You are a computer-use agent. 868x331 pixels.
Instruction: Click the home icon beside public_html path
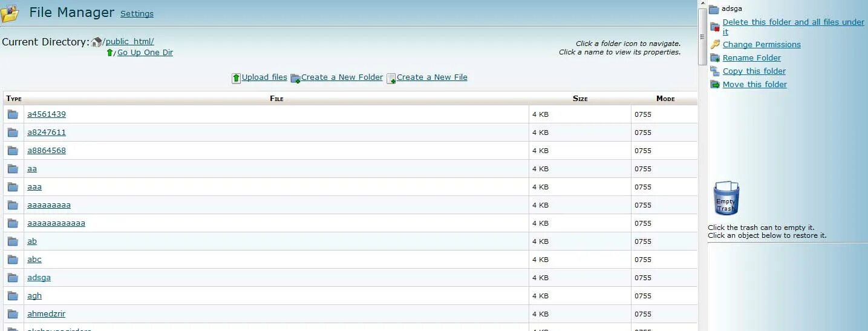[96, 42]
